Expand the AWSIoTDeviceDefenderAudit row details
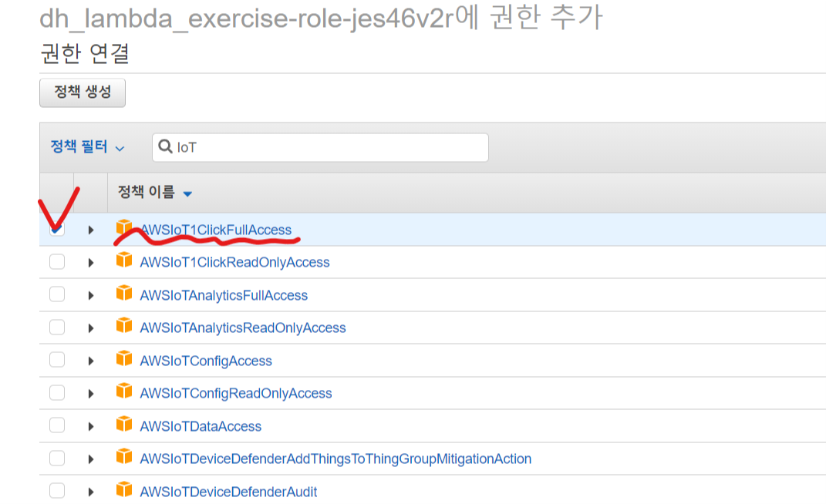Screen dimensions: 826x504 click(90, 492)
